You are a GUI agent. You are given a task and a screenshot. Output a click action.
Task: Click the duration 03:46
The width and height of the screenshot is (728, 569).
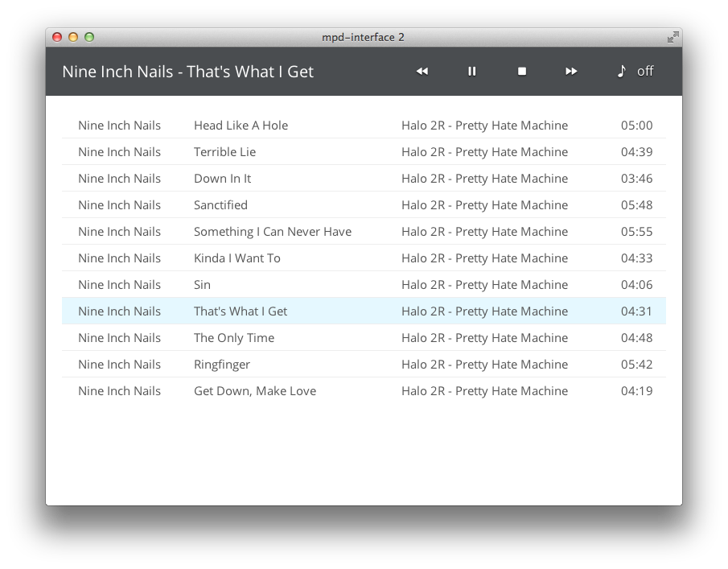(636, 179)
